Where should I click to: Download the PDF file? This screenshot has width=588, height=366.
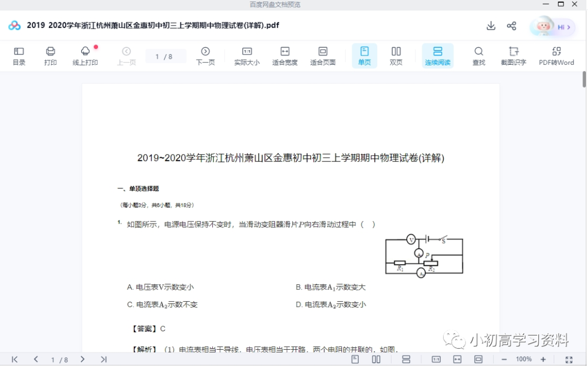click(491, 26)
